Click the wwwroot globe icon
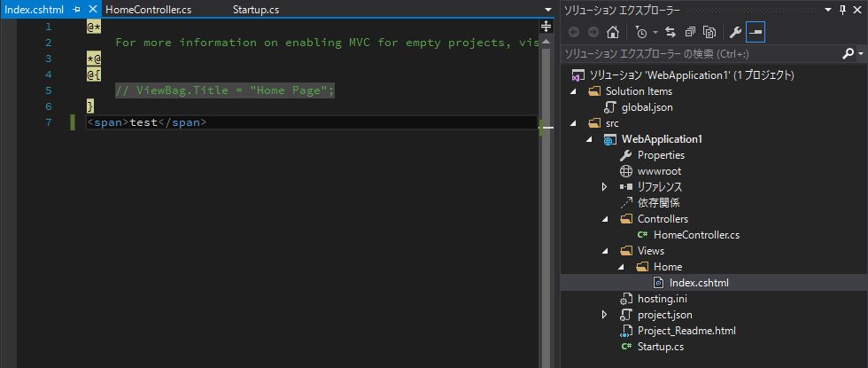This screenshot has height=368, width=868. [x=625, y=171]
